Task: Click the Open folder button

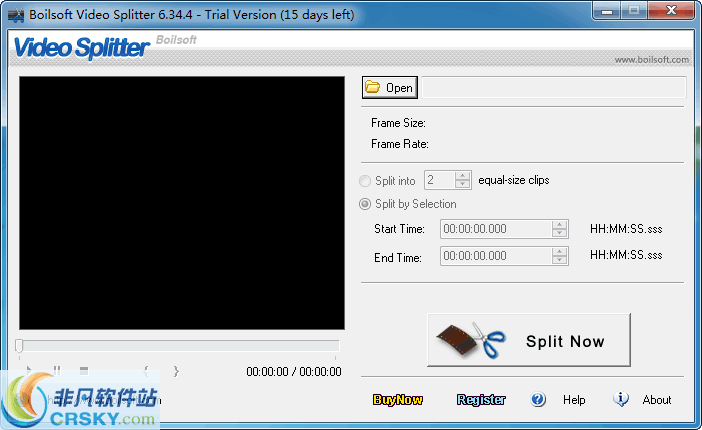Action: (x=390, y=87)
